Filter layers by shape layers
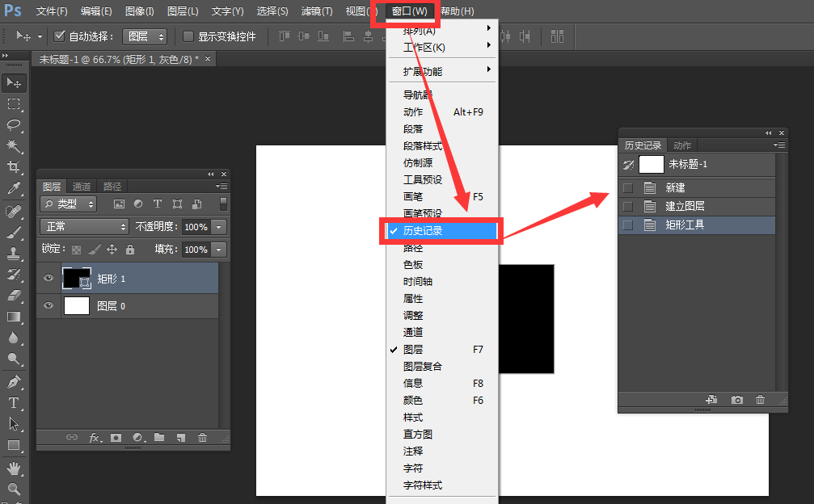Screen dimensions: 814x504 [177, 204]
